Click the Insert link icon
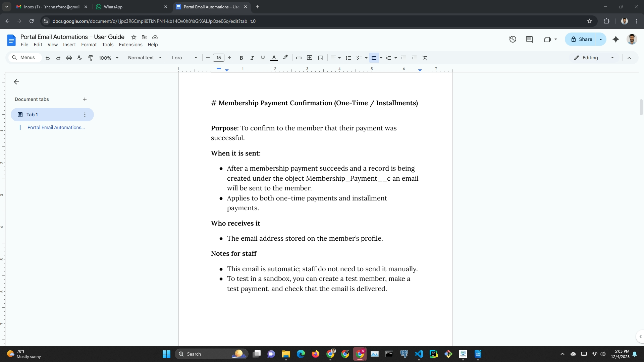644x362 pixels. [x=299, y=58]
